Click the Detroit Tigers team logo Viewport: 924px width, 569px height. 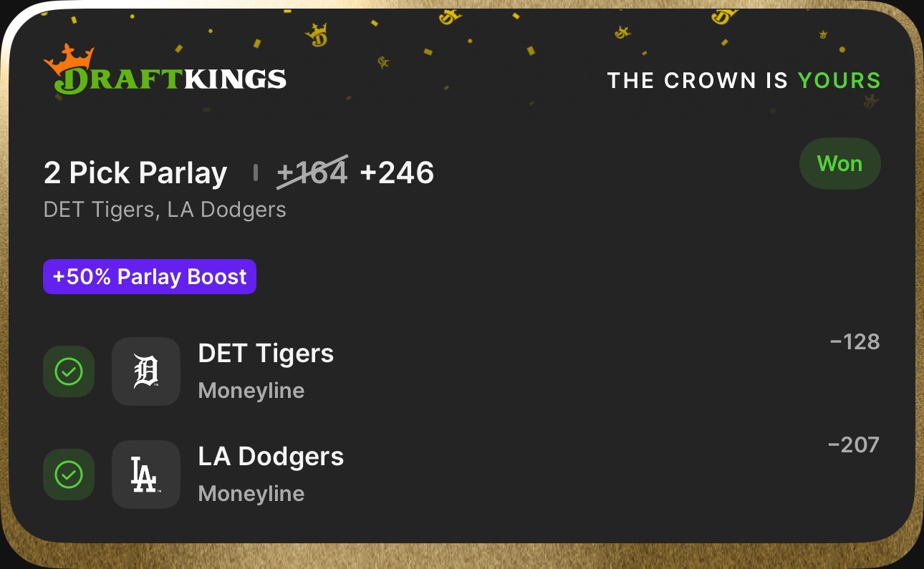pyautogui.click(x=146, y=371)
